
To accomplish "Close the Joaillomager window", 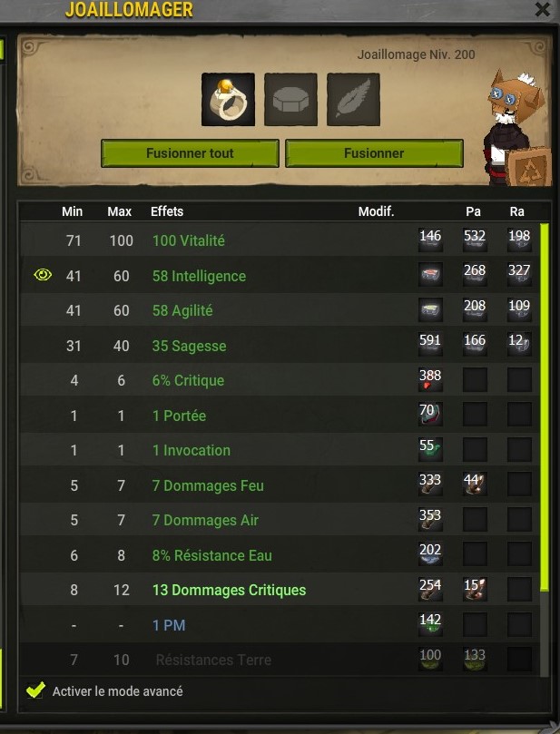I will click(x=543, y=9).
